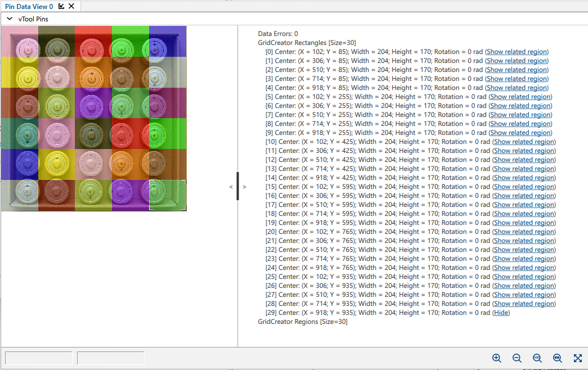Select the GridCreator Regions [Size=30] entry

coord(302,322)
